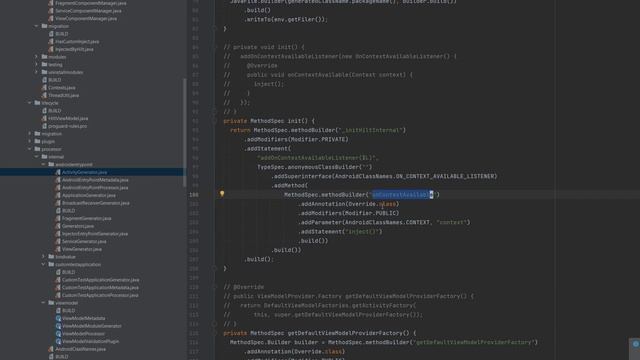This screenshot has width=640, height=360.
Task: Click Modifier.PRIVATE in the editor
Action: pos(318,139)
